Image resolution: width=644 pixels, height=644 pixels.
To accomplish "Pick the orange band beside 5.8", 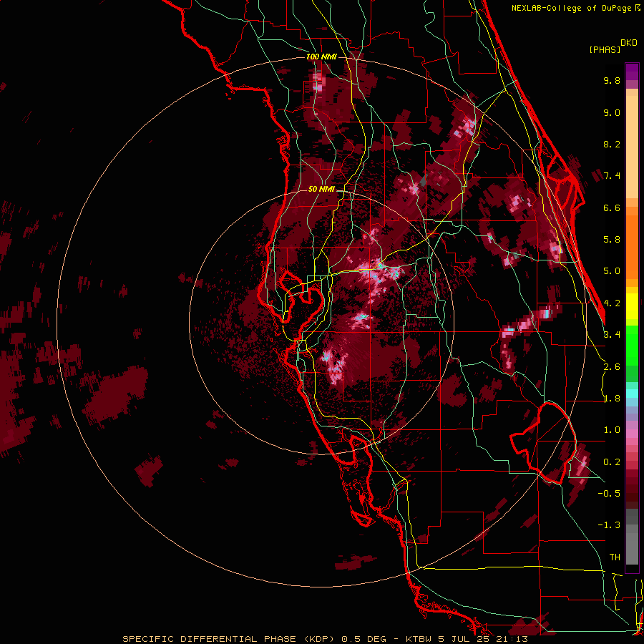I will [632, 243].
